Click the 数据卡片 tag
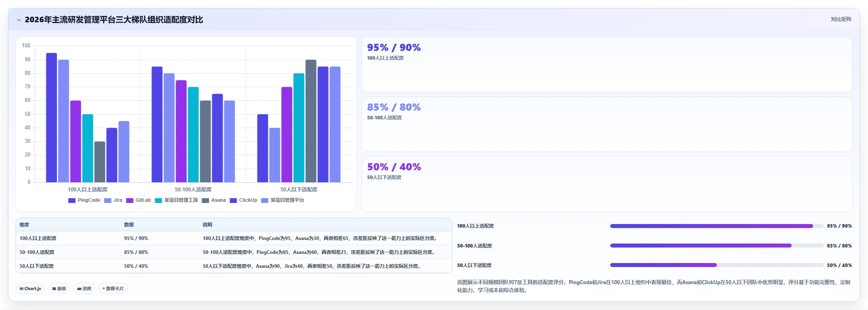The image size is (868, 310). pos(113,289)
